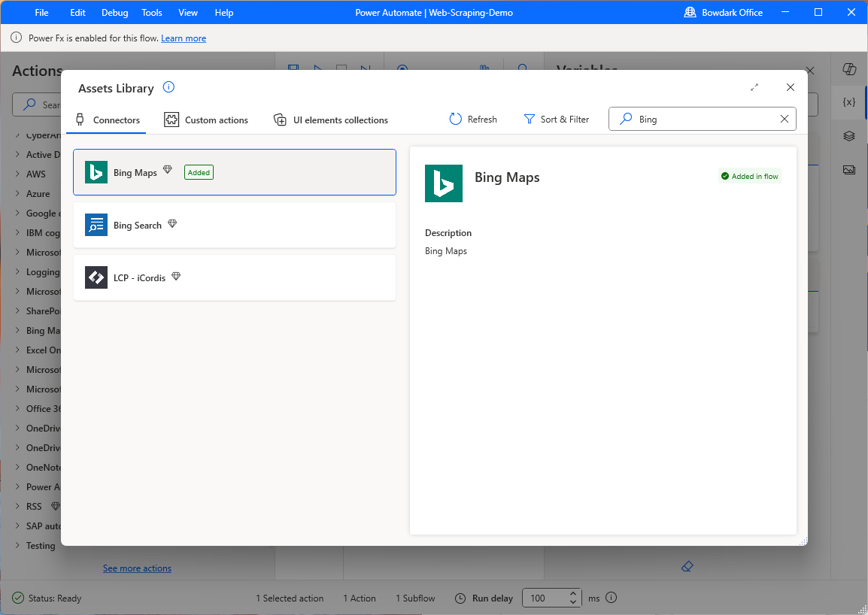The width and height of the screenshot is (868, 615).
Task: Open the File menu
Action: (41, 12)
